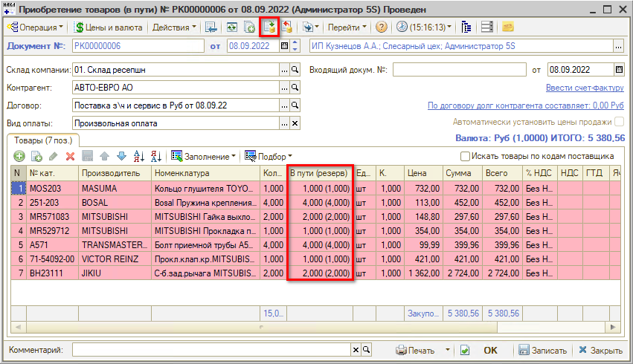Click the copy document with plus icon
The width and height of the screenshot is (633, 364).
250,27
